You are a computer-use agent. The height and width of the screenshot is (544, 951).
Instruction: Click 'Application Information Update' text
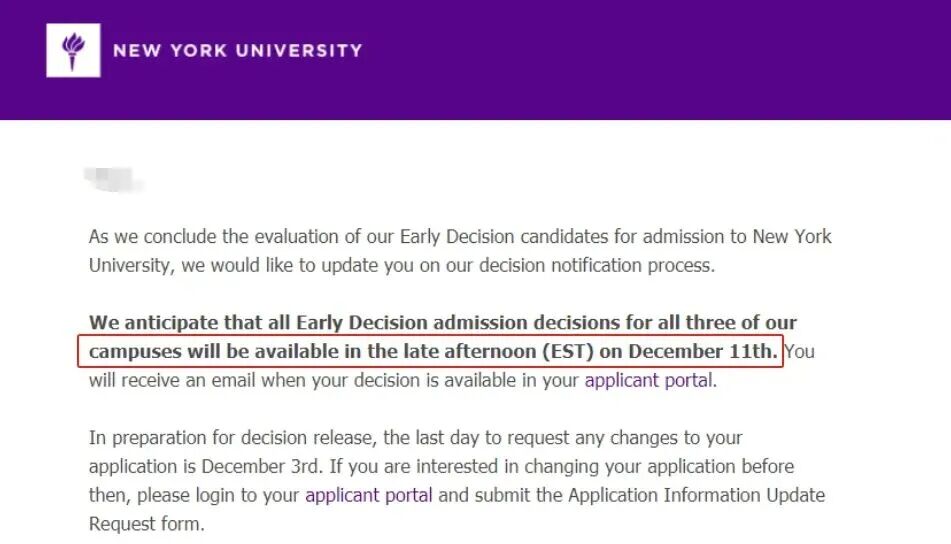point(697,495)
